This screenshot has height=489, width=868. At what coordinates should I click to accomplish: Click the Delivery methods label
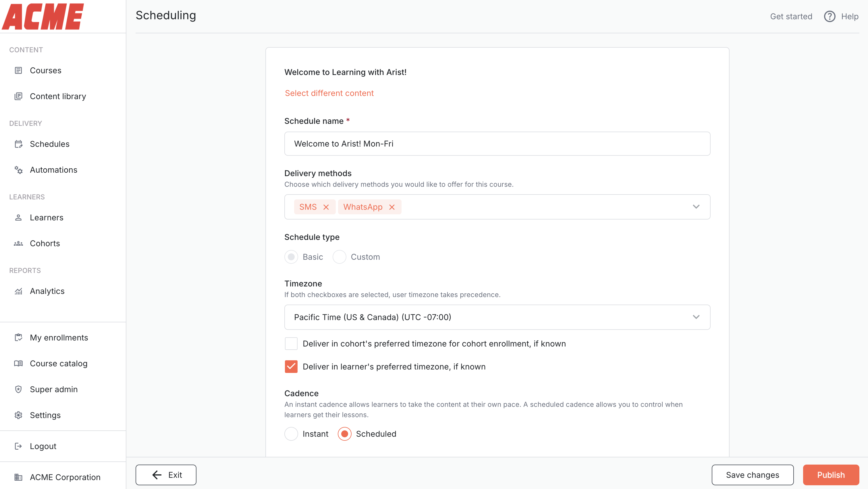point(318,173)
